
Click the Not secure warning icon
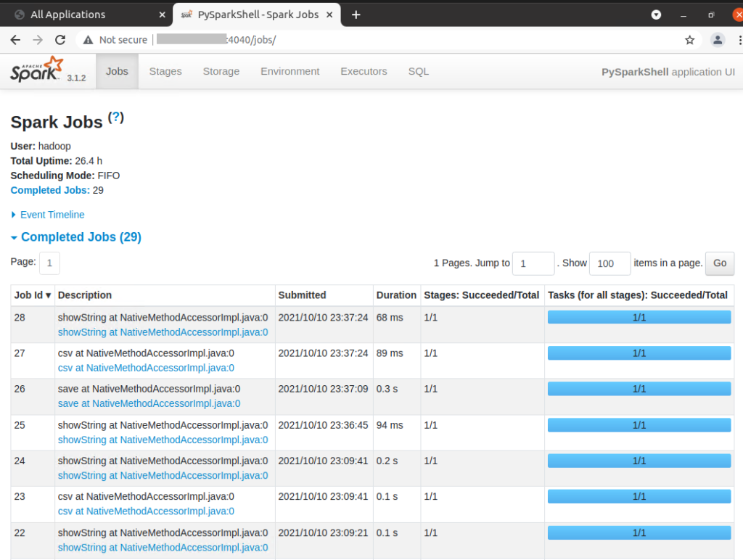89,40
